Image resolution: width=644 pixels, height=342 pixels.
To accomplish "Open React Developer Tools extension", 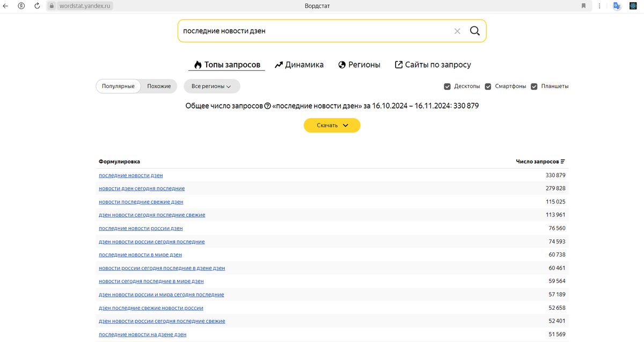I will point(632,6).
